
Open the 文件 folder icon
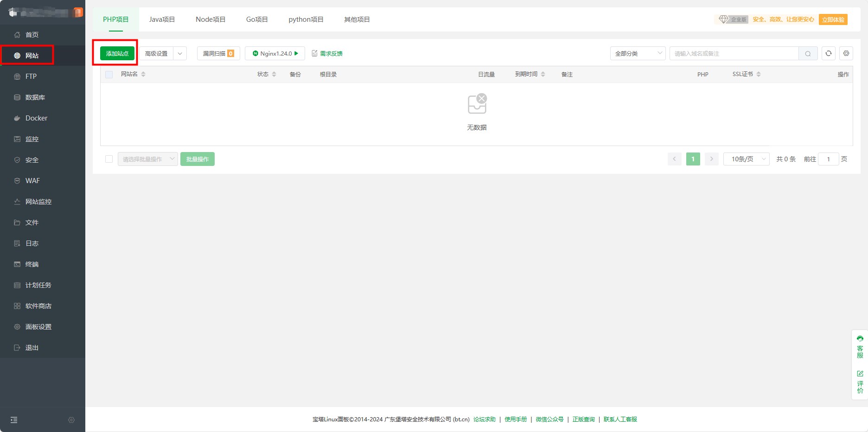(x=17, y=222)
